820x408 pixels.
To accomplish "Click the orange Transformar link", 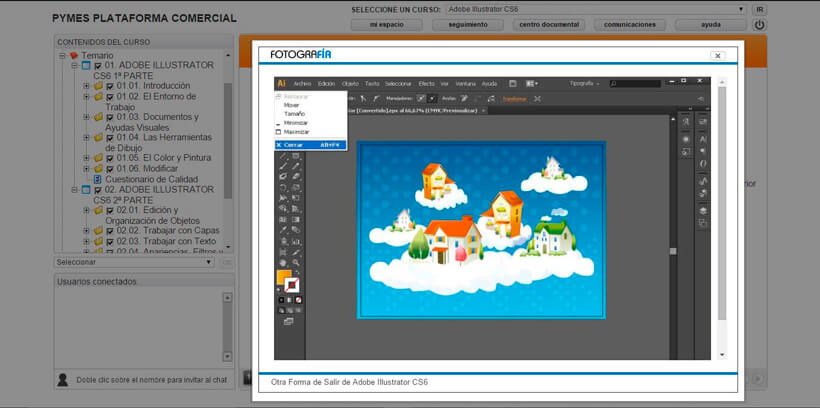I will tap(515, 98).
